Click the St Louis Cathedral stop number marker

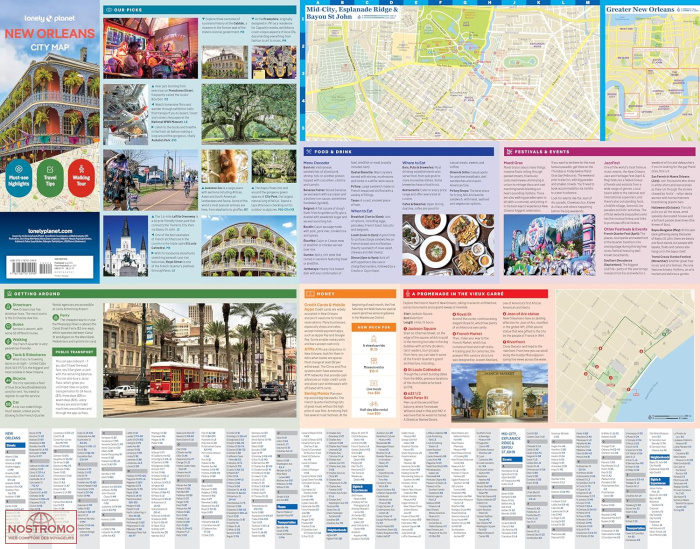(405, 370)
